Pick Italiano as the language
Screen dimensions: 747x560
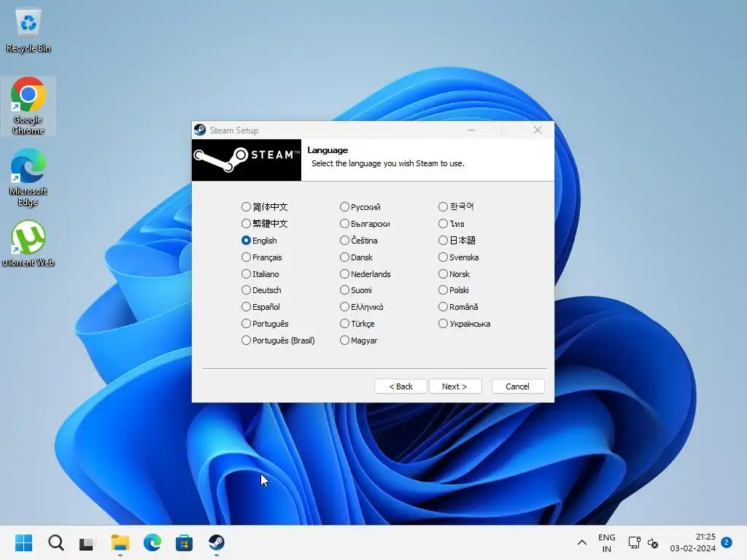tap(260, 274)
